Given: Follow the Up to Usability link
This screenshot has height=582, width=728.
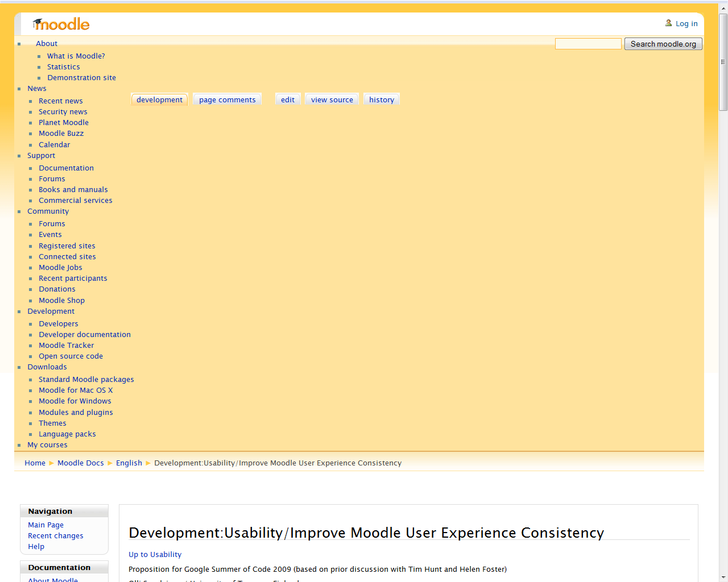Looking at the screenshot, I should click(155, 555).
